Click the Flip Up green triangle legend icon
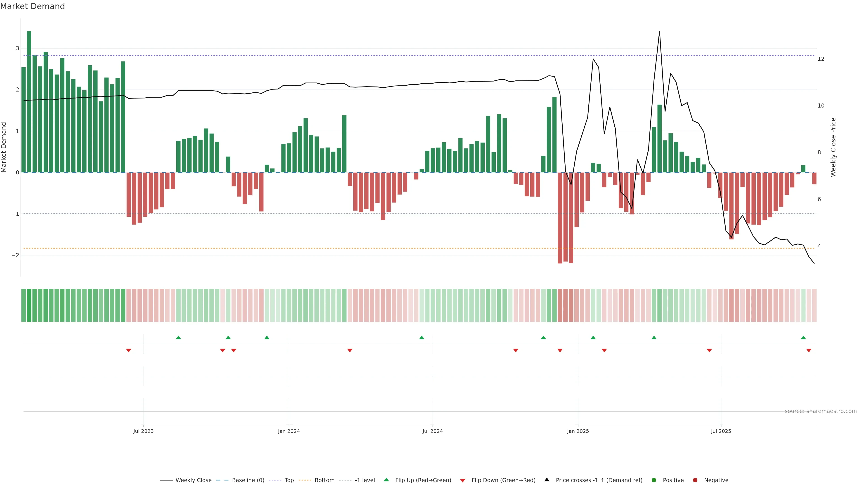The image size is (868, 488). point(386,480)
